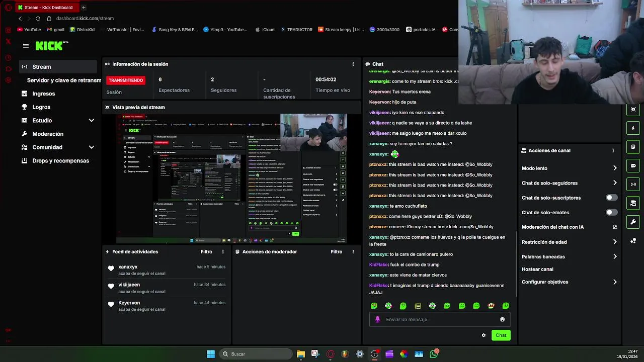
Task: Click the camera focus icon in right toolbar
Action: (x=633, y=109)
